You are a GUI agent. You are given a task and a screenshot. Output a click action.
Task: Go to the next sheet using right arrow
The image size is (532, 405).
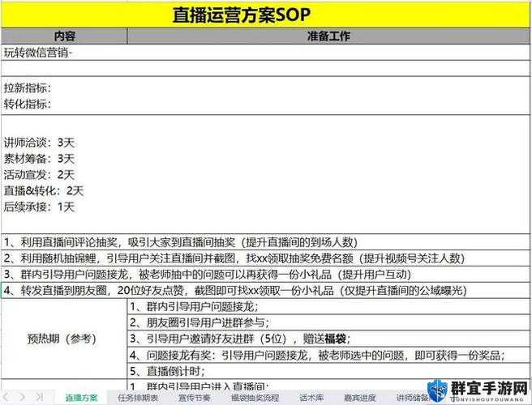click(x=22, y=397)
